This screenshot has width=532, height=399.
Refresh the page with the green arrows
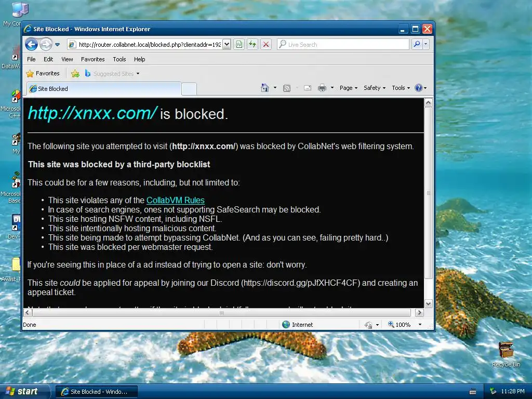[x=252, y=45]
